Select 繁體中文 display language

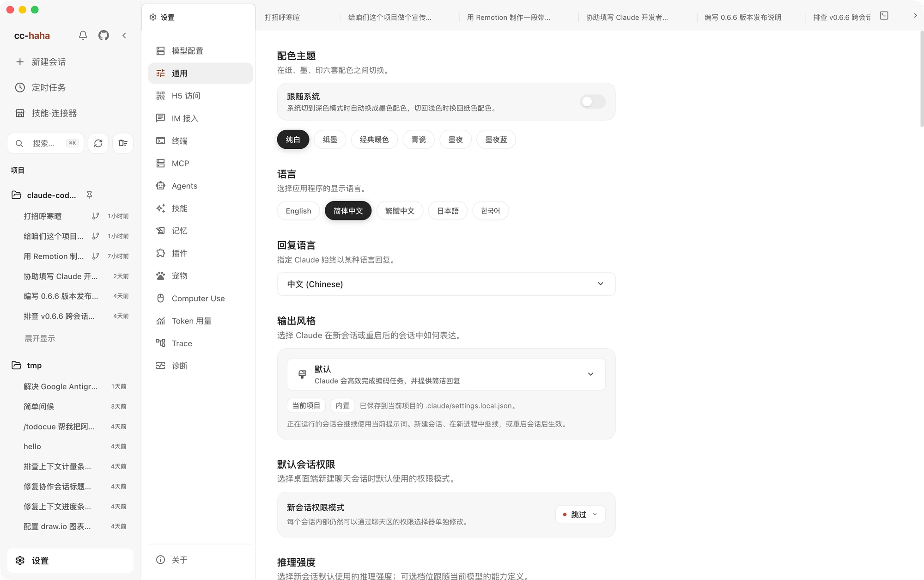[400, 211]
